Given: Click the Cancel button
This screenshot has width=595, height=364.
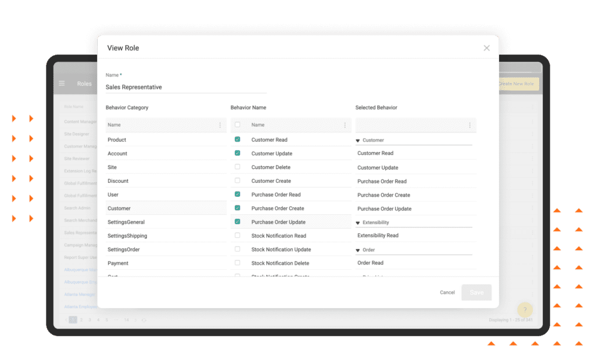Looking at the screenshot, I should coord(447,293).
